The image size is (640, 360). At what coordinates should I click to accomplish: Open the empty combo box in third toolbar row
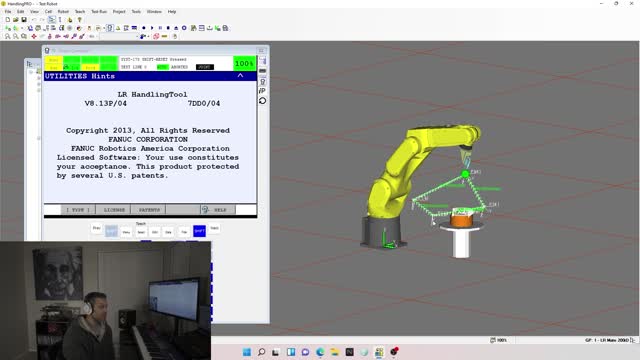pos(118,36)
